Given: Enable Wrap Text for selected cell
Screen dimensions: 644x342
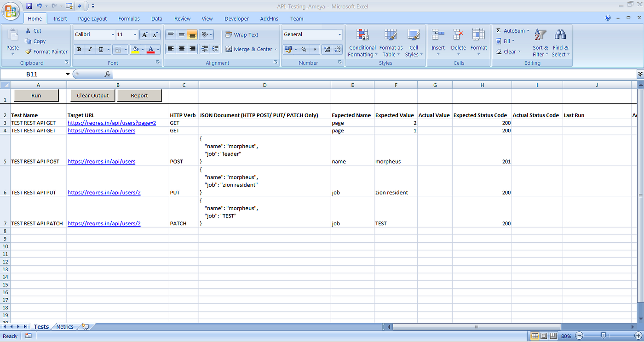Looking at the screenshot, I should pyautogui.click(x=243, y=34).
